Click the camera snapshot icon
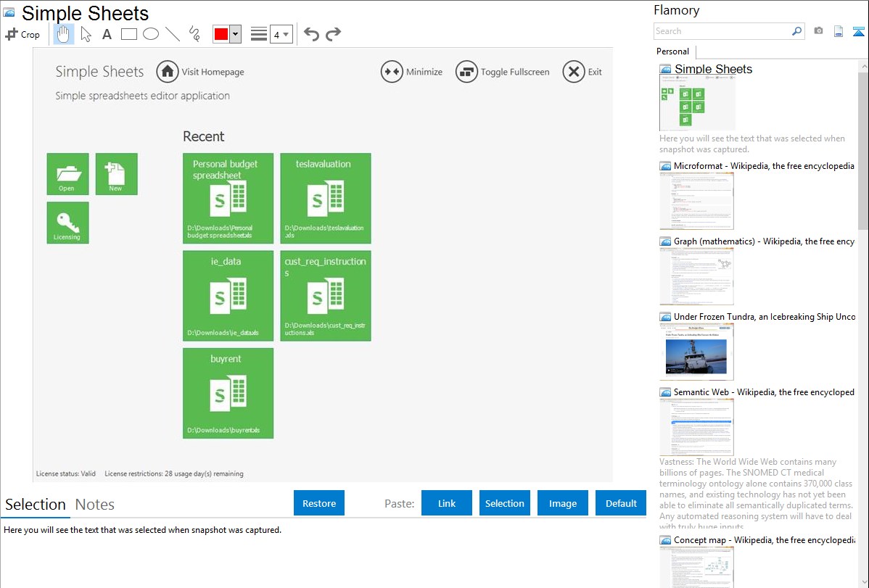 (818, 31)
